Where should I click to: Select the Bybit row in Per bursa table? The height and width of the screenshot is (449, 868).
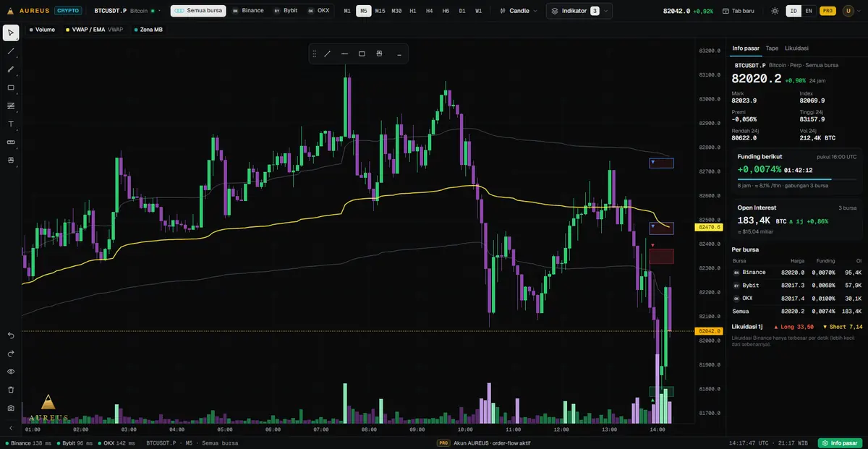pyautogui.click(x=797, y=286)
